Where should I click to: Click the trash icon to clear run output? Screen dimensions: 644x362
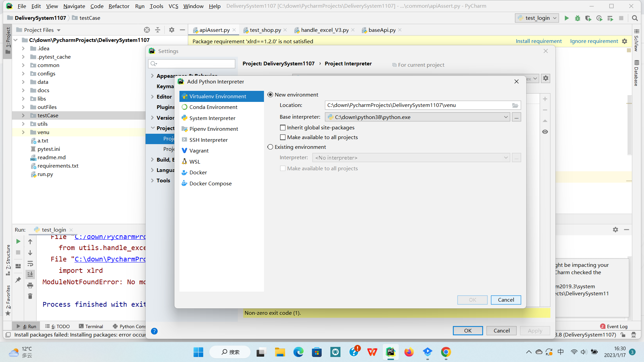(30, 296)
